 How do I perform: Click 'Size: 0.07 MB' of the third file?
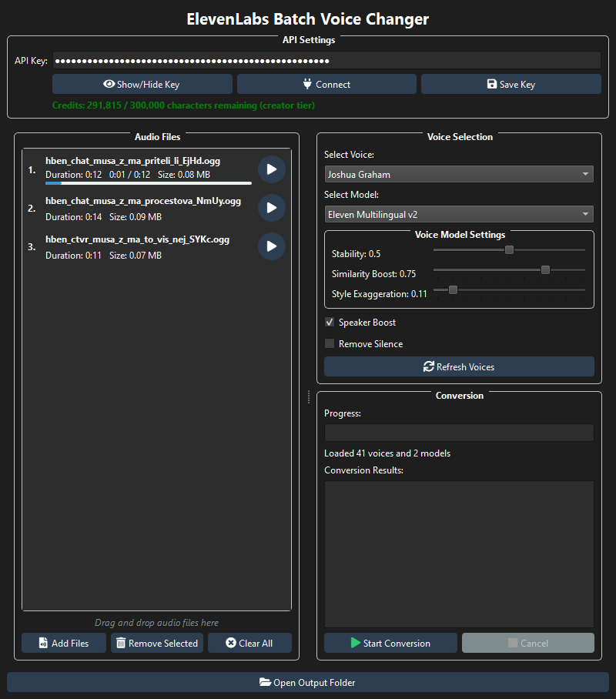point(136,256)
